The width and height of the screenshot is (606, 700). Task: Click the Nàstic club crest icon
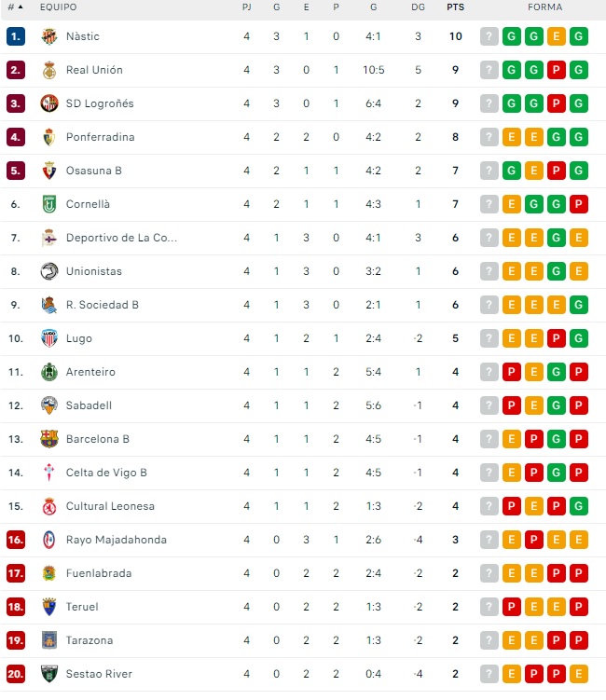pyautogui.click(x=49, y=36)
